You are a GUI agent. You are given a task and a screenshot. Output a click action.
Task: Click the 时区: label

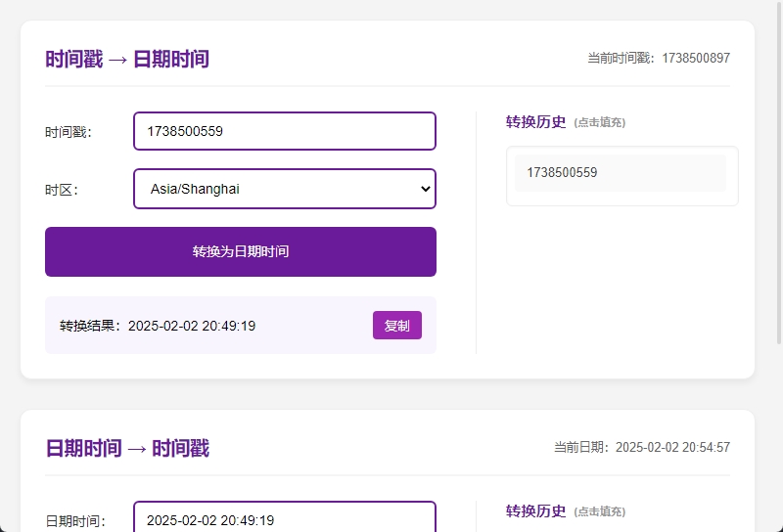point(62,190)
